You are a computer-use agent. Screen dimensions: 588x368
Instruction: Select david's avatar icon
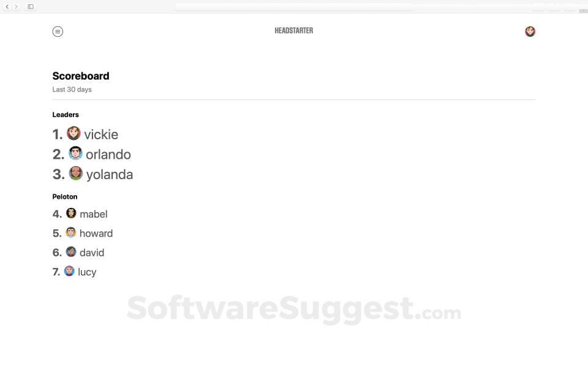[x=71, y=252]
